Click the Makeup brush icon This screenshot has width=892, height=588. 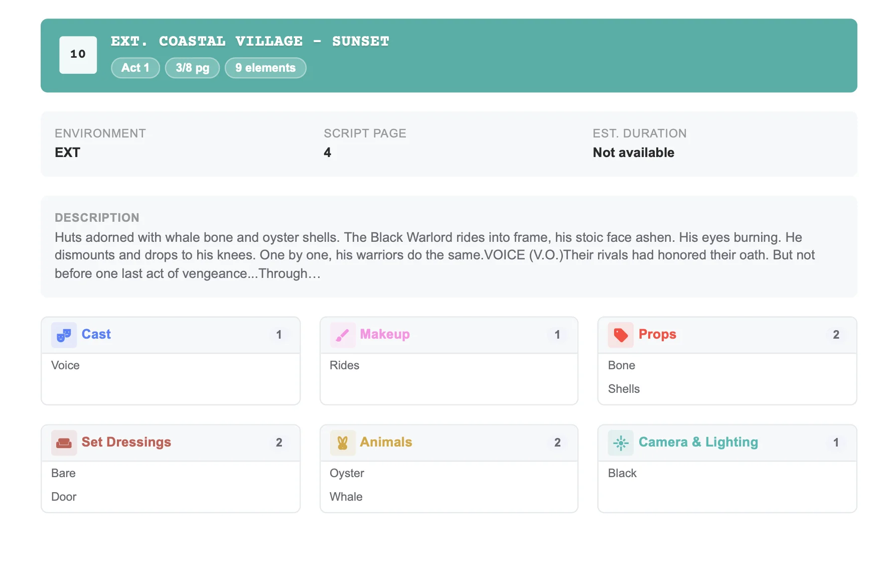pyautogui.click(x=343, y=335)
